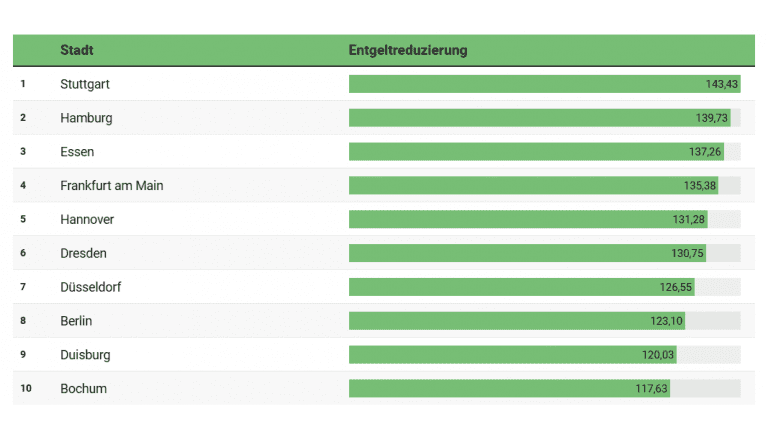The width and height of the screenshot is (768, 432).
Task: Select Frankfurt am Main in the table
Action: 111,186
